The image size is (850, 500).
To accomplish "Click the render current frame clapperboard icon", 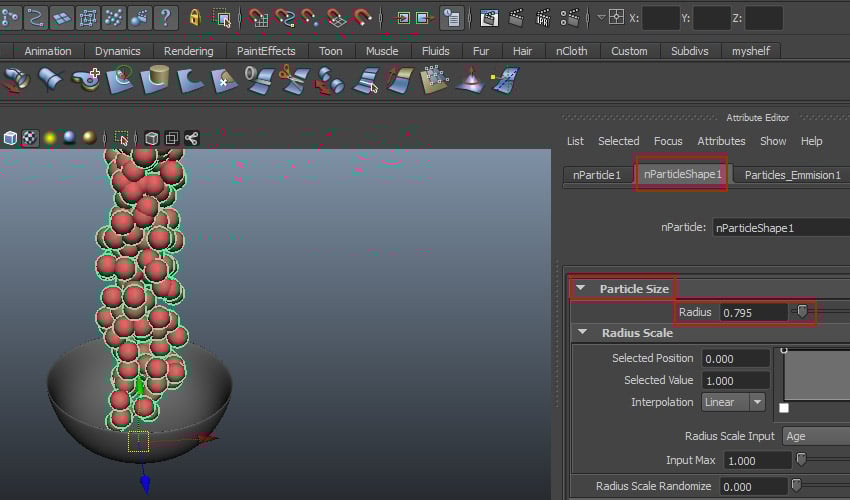I will 516,17.
